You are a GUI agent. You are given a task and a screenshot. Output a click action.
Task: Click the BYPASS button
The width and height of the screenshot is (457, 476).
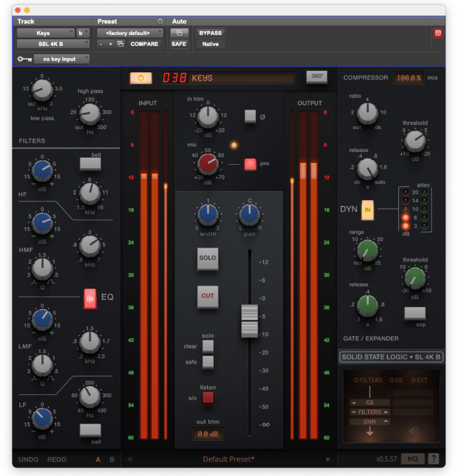pyautogui.click(x=211, y=33)
